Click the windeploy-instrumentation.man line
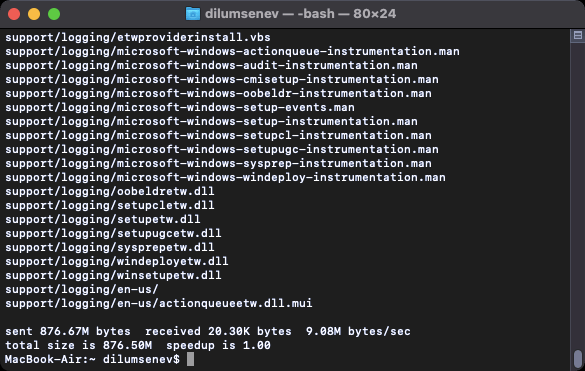Screen dimensions: 585x371 click(x=225, y=177)
